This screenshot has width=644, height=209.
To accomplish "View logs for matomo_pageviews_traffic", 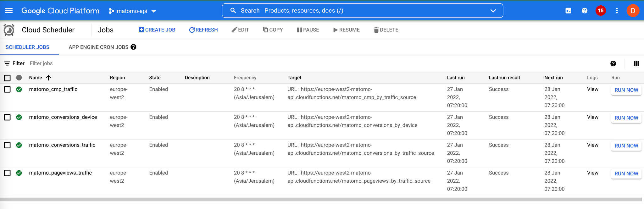I will pyautogui.click(x=592, y=173).
